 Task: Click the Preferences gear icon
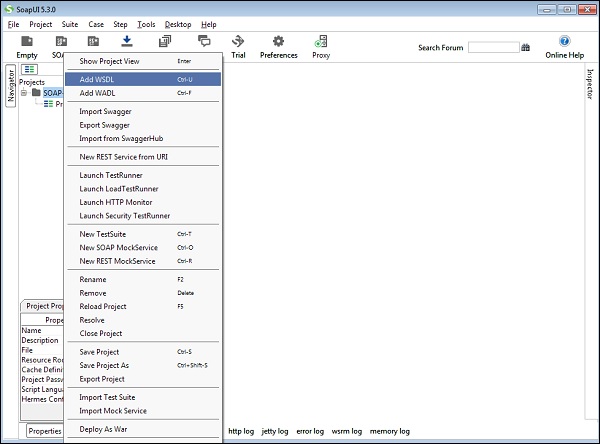(278, 42)
